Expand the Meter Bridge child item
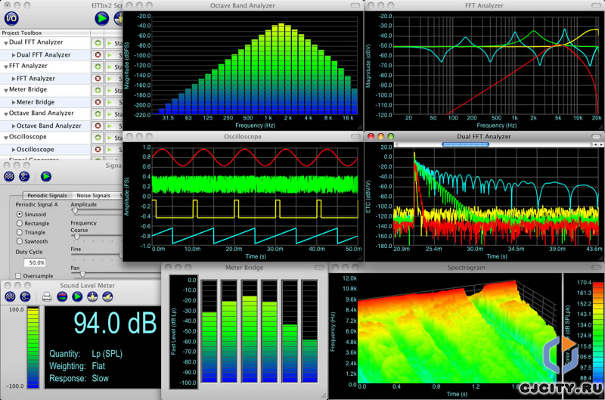This screenshot has width=605, height=400. pos(13,102)
